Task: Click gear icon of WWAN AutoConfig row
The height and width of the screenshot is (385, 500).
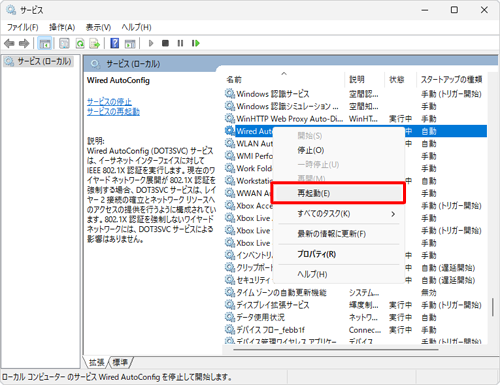Action: click(x=230, y=193)
